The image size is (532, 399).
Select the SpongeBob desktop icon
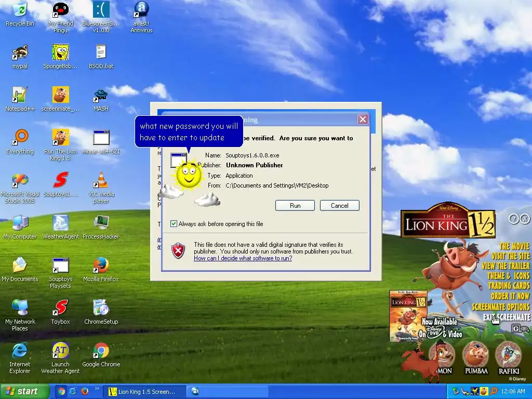pyautogui.click(x=60, y=57)
